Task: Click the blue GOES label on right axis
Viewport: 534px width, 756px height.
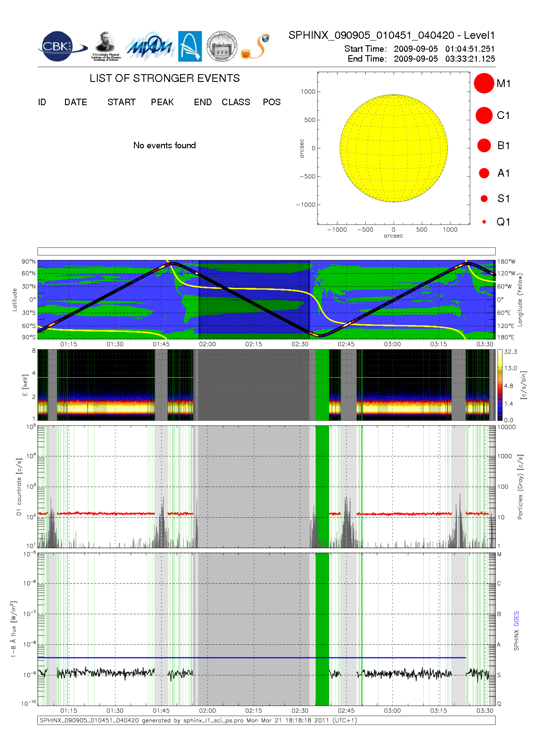Action: pyautogui.click(x=516, y=619)
